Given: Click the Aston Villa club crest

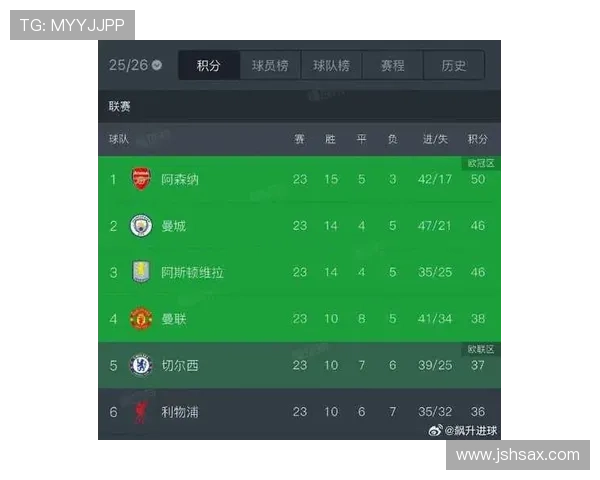Looking at the screenshot, I should click(x=140, y=272).
